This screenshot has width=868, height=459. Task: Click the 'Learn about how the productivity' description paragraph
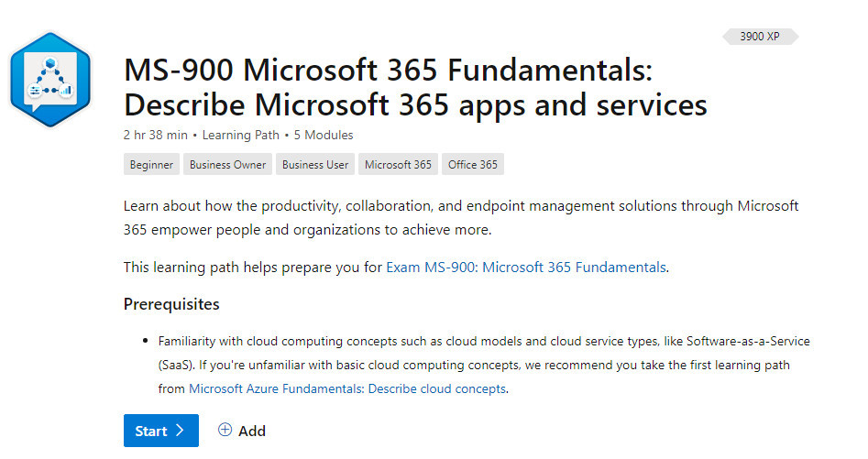(x=460, y=217)
